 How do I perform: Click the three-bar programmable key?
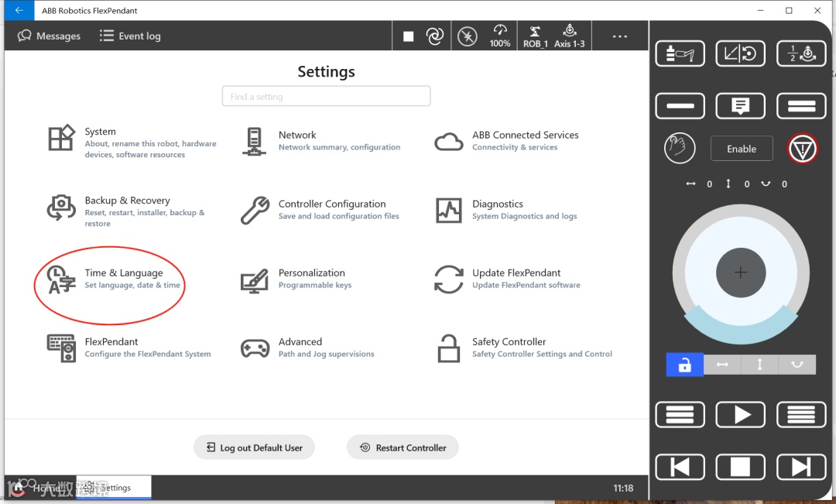[680, 414]
